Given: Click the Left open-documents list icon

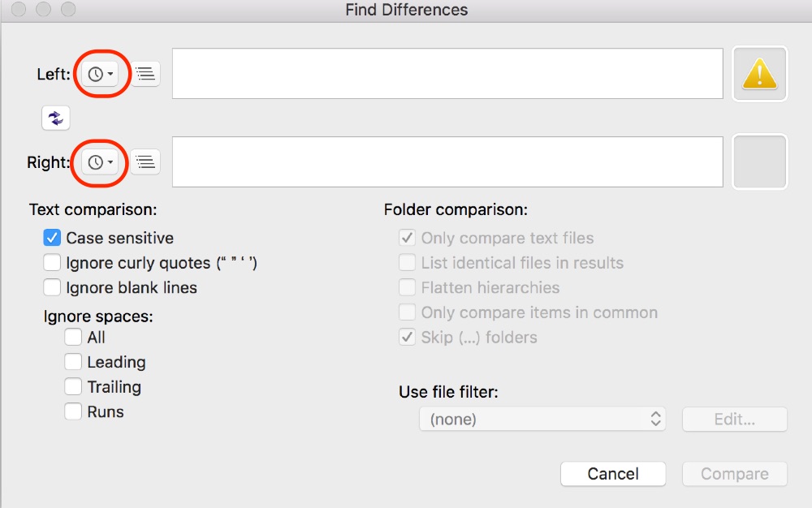Looking at the screenshot, I should click(x=145, y=74).
